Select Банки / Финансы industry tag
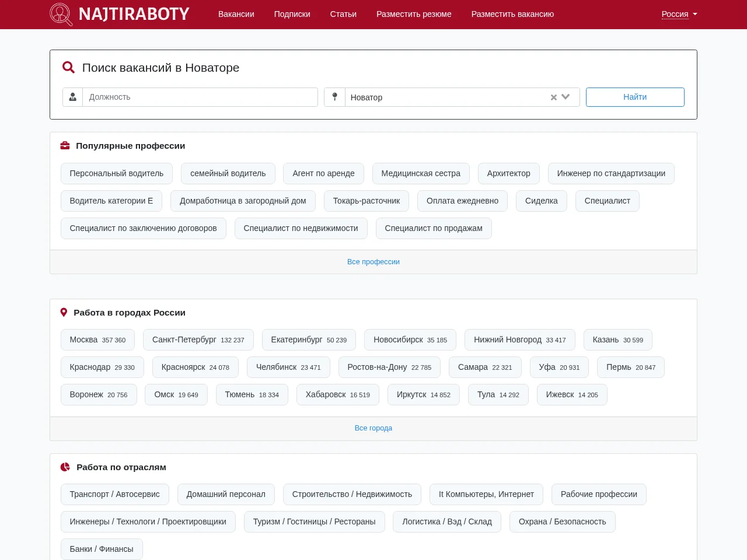747x560 pixels. coord(102,549)
